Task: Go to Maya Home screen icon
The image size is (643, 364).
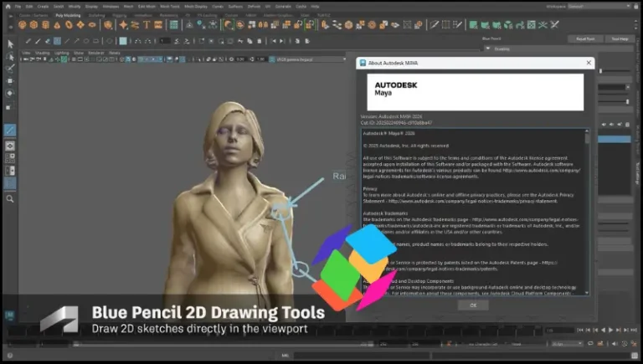Action: click(8, 7)
